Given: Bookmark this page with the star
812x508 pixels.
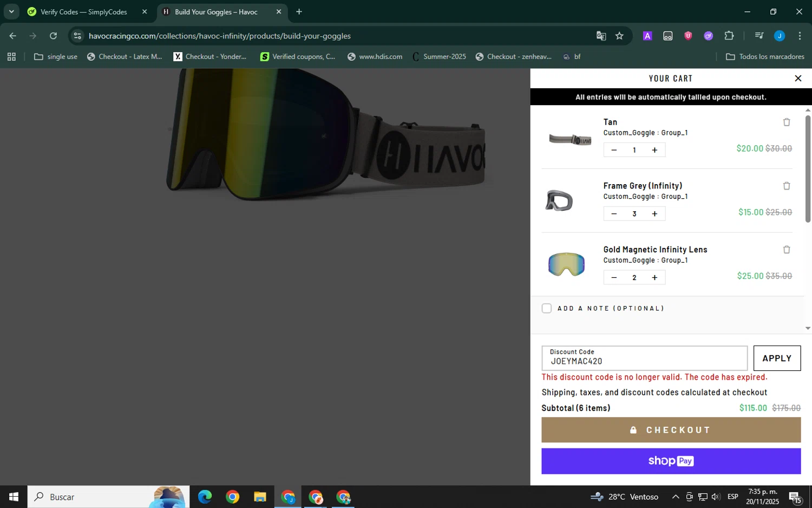Looking at the screenshot, I should click(x=620, y=36).
